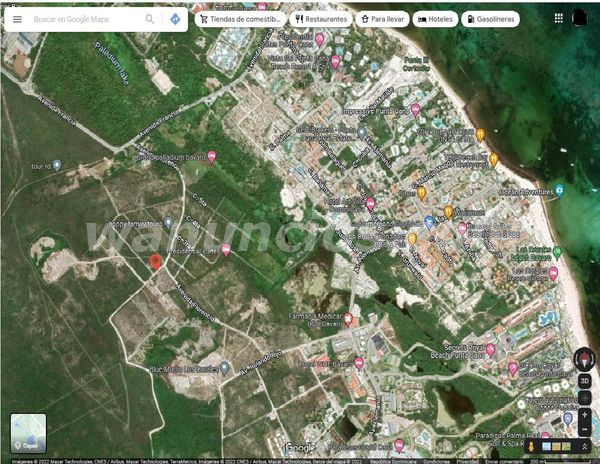Show Tiendas de comestibles nearby
600x464 pixels.
[239, 19]
